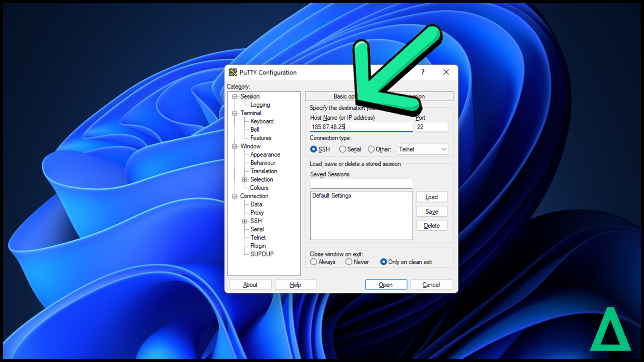Click the question mark help button
The width and height of the screenshot is (644, 362).
(423, 72)
